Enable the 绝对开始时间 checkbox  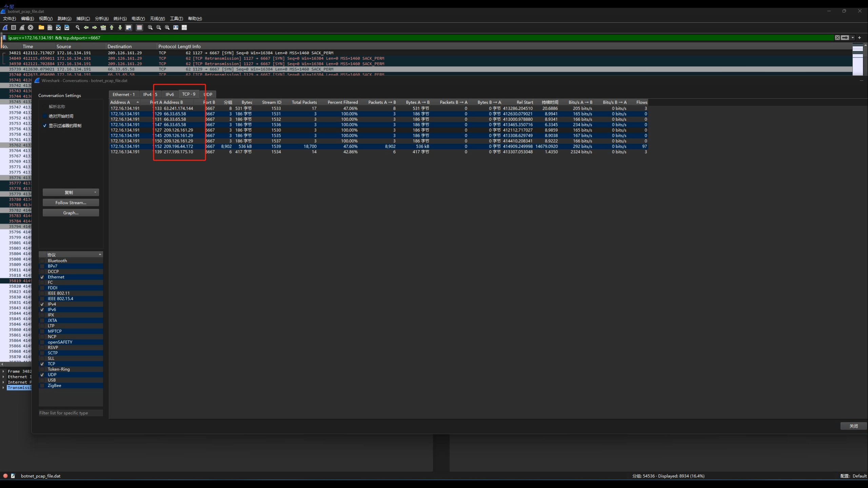(44, 116)
